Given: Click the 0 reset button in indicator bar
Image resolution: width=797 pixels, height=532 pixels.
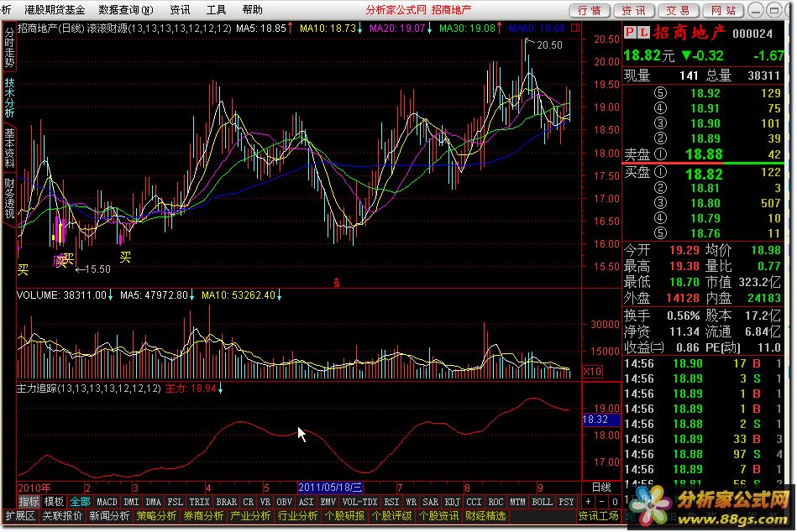Looking at the screenshot, I should [615, 502].
